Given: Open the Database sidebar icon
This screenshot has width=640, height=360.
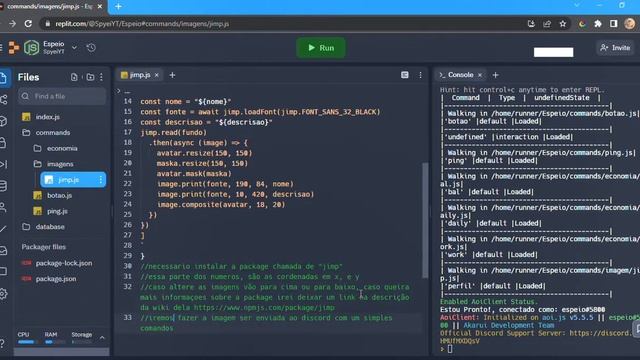Looking at the screenshot, I should pyautogui.click(x=4, y=186).
